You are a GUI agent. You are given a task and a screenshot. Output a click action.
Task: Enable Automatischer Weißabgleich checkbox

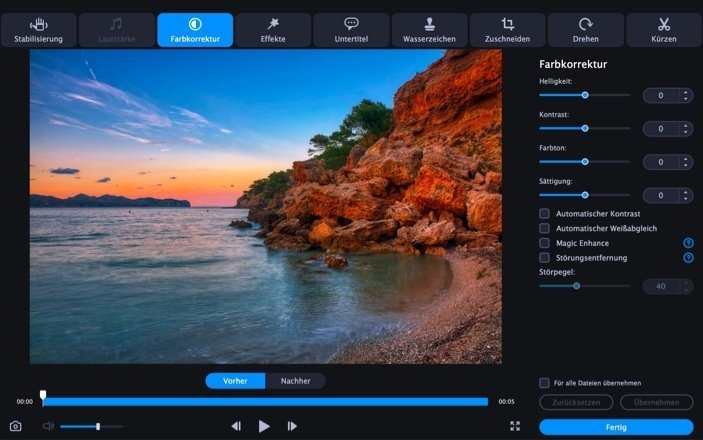click(545, 229)
